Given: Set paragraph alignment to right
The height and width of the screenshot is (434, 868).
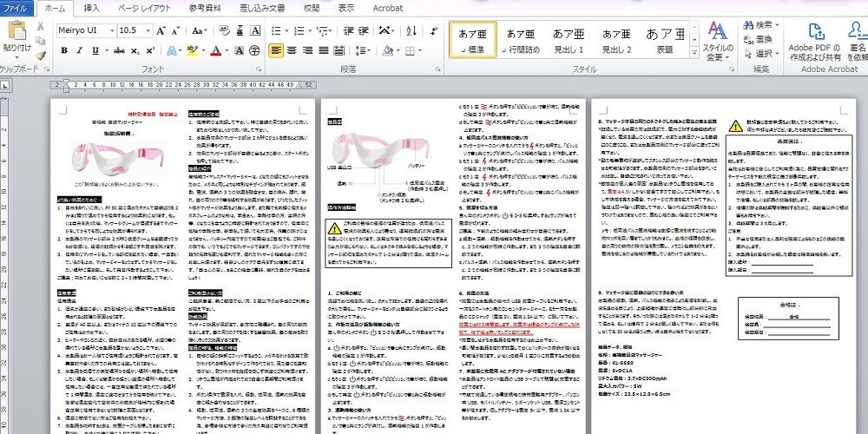Looking at the screenshot, I should pyautogui.click(x=308, y=50).
